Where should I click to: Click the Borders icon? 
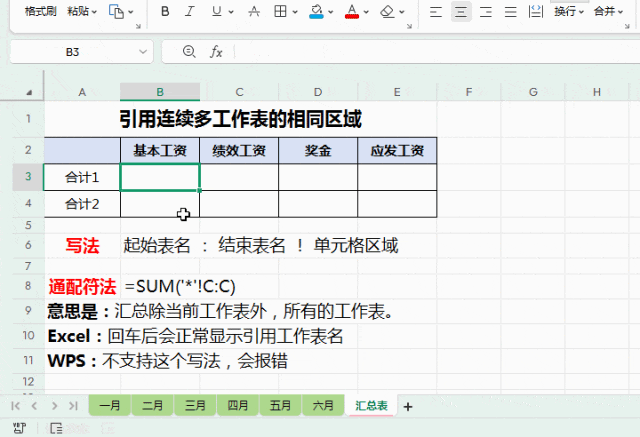pyautogui.click(x=280, y=11)
